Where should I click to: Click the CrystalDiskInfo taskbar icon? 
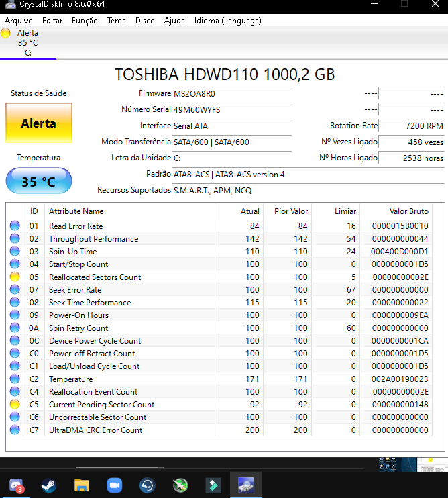click(x=246, y=485)
